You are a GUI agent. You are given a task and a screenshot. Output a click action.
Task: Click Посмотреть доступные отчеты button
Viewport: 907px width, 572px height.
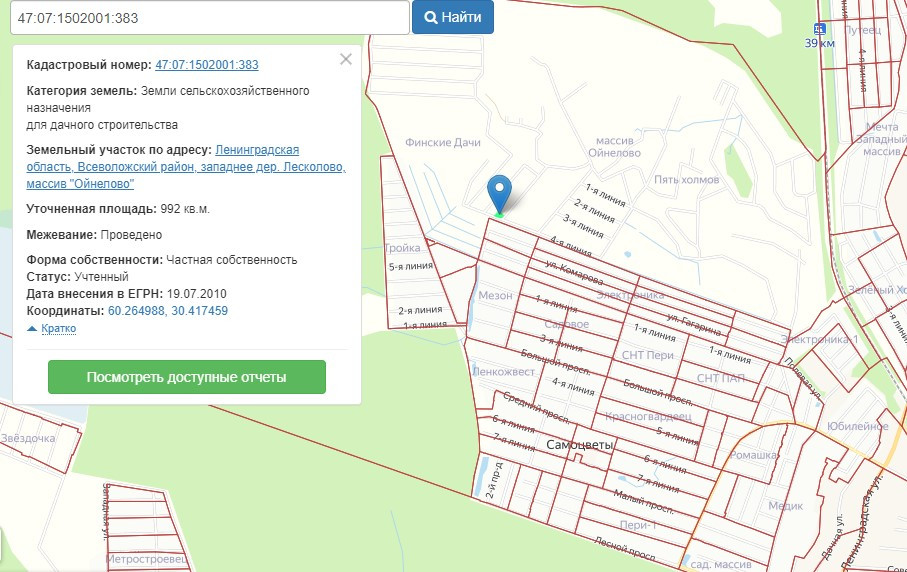[187, 377]
